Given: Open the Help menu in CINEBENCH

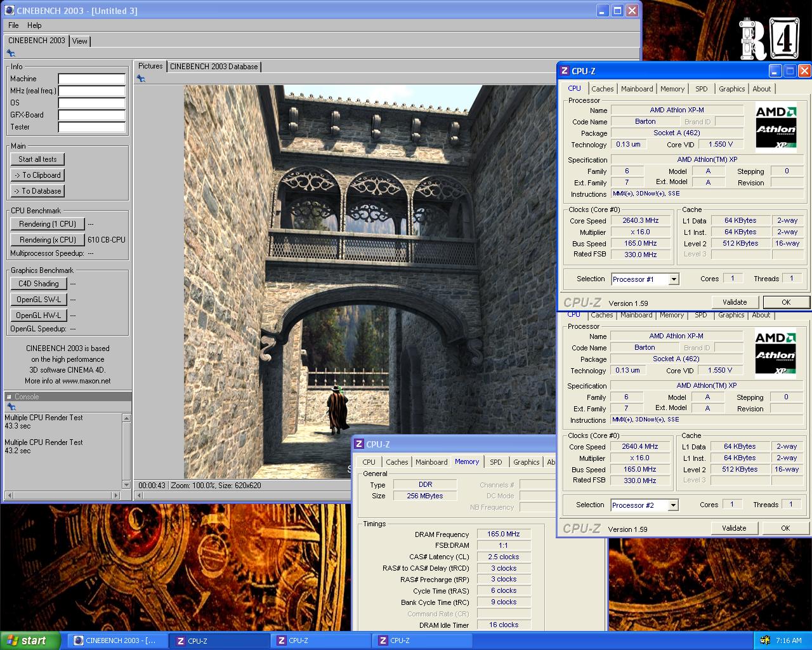Looking at the screenshot, I should tap(34, 25).
